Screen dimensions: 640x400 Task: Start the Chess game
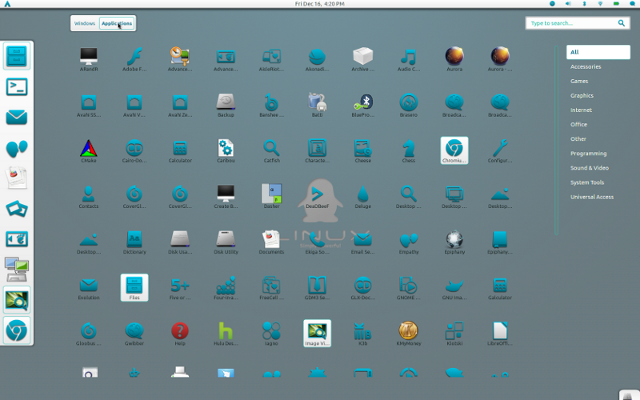409,151
